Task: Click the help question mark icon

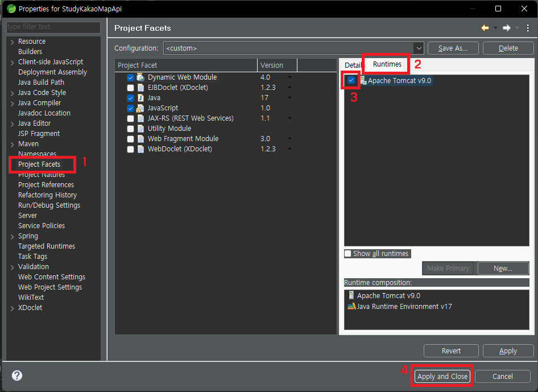Action: 17,376
